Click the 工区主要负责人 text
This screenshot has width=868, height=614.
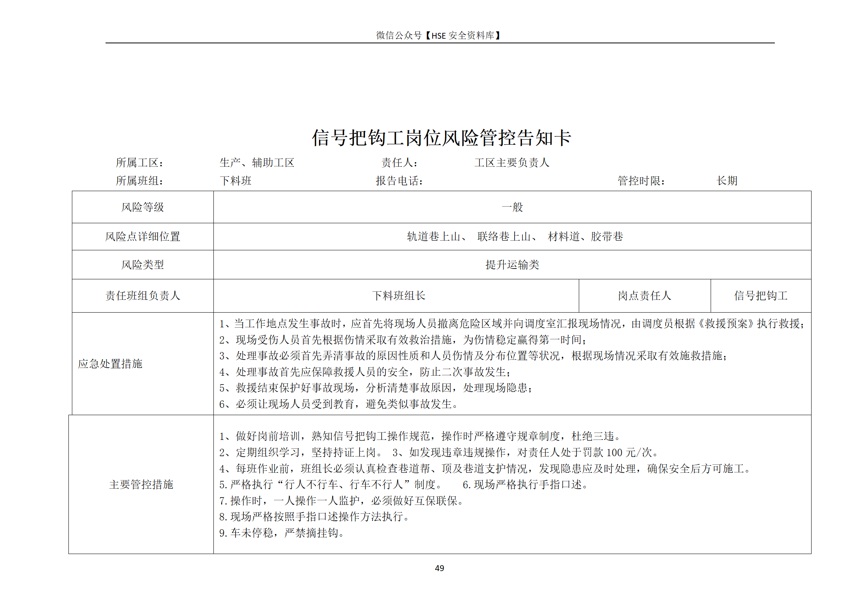coord(512,162)
